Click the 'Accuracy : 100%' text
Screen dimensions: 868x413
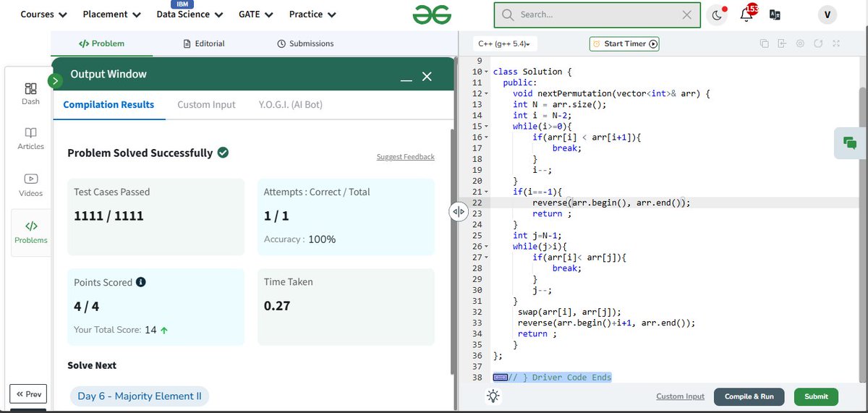click(299, 239)
